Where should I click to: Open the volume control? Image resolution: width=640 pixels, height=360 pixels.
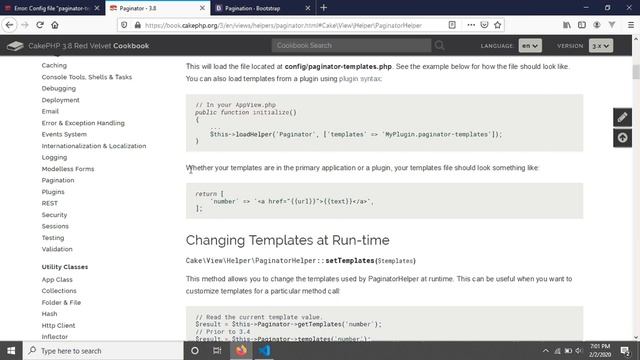pos(578,351)
